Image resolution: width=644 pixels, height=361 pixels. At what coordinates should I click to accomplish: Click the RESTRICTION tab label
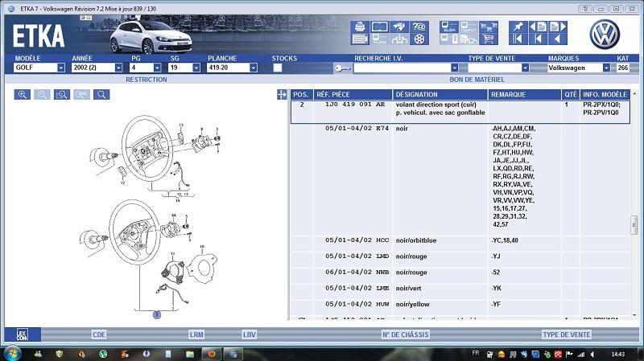147,80
